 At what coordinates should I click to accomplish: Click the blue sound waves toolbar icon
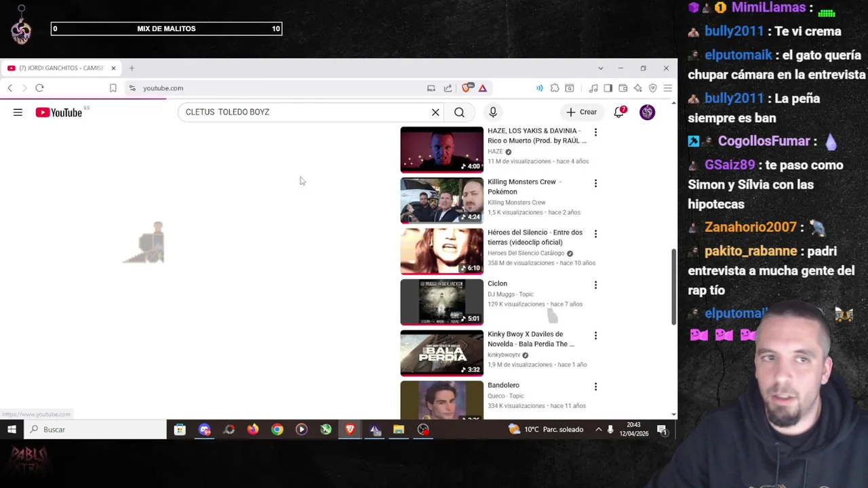[x=540, y=88]
